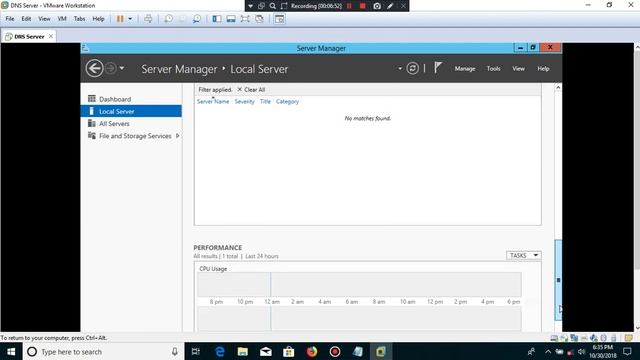Image resolution: width=640 pixels, height=360 pixels.
Task: Click Take Snapshot toolbar icon
Action: tap(168, 19)
